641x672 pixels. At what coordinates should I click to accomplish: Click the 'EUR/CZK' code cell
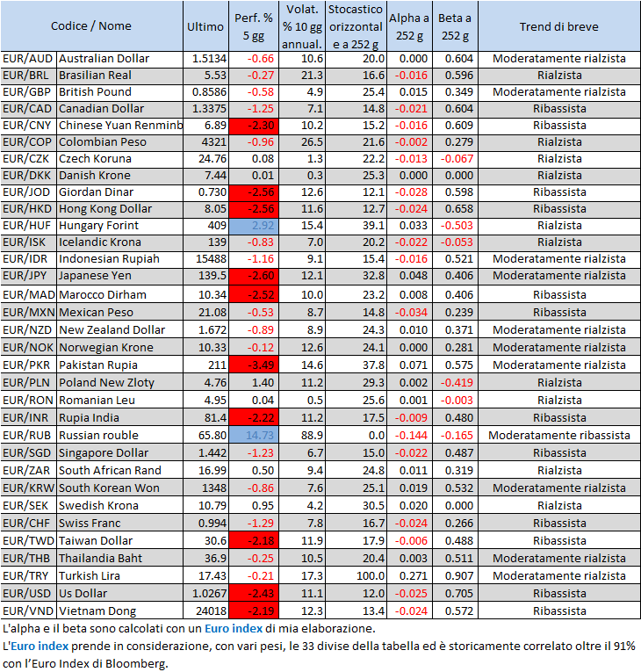pyautogui.click(x=28, y=159)
